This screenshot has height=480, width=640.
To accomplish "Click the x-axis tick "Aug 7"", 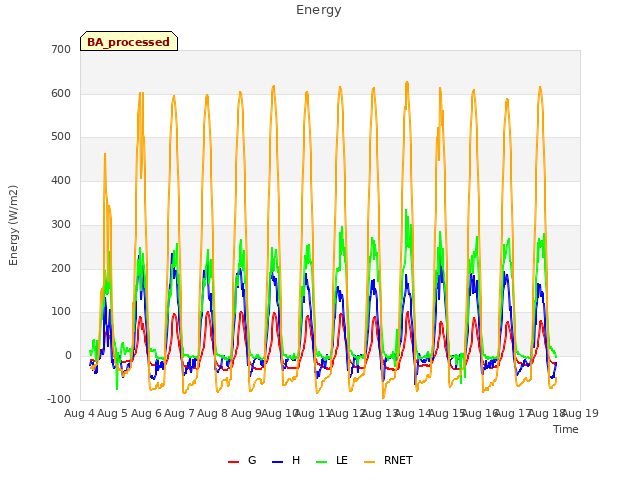I will tap(179, 413).
